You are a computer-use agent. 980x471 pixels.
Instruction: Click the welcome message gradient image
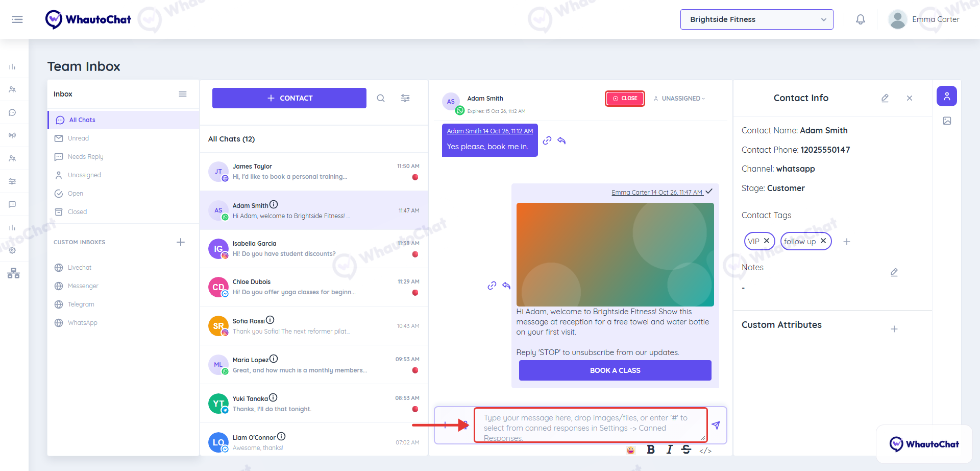click(x=615, y=254)
